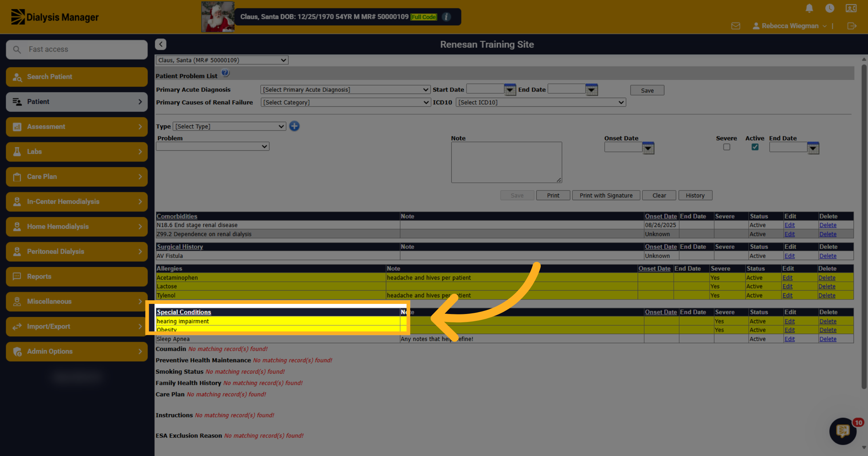This screenshot has width=868, height=456.
Task: Open the Select ICD10 dropdown
Action: [x=541, y=102]
